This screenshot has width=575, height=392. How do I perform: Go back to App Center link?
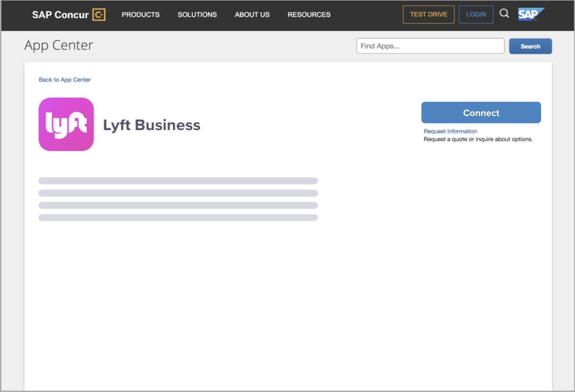(x=65, y=80)
